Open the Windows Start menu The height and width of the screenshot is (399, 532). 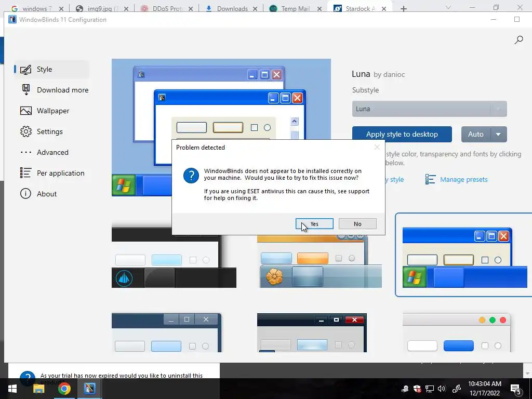pyautogui.click(x=12, y=389)
